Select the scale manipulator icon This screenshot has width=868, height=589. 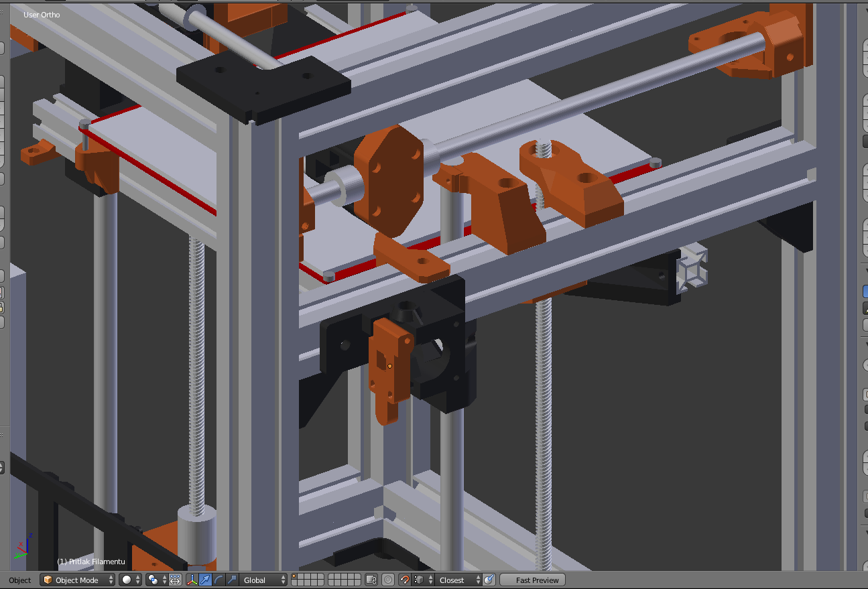[232, 580]
